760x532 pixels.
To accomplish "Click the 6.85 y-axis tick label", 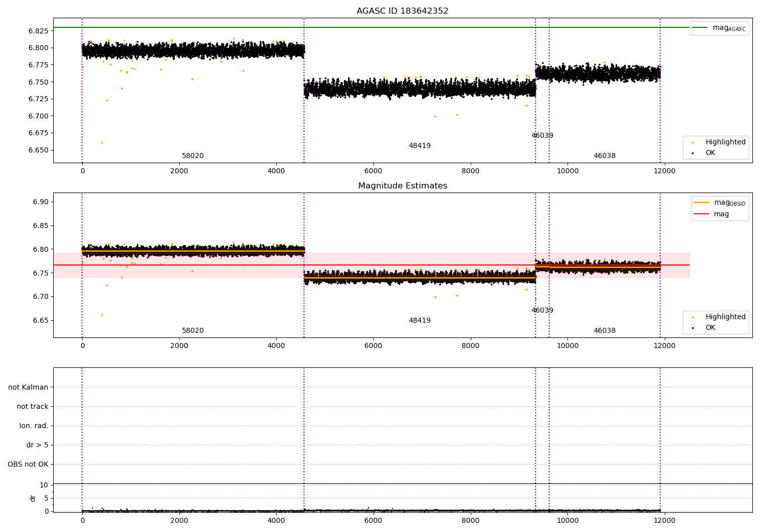I will click(41, 225).
